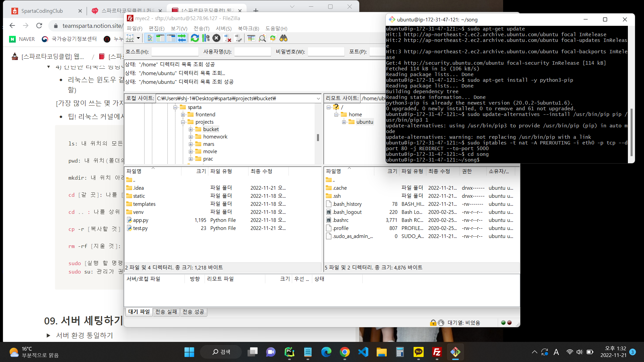
Task: Open the 서버(S) menu in FileZilla
Action: 224,28
